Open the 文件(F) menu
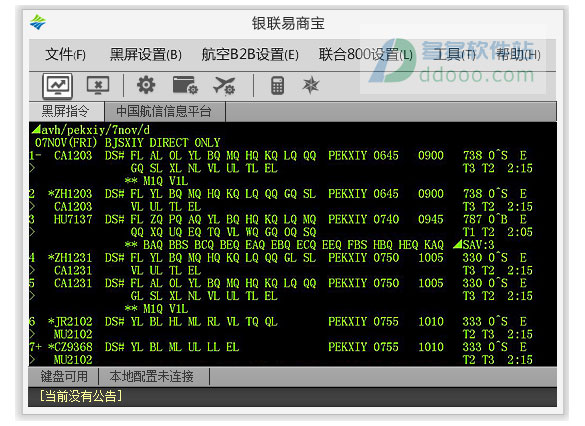 click(x=65, y=55)
